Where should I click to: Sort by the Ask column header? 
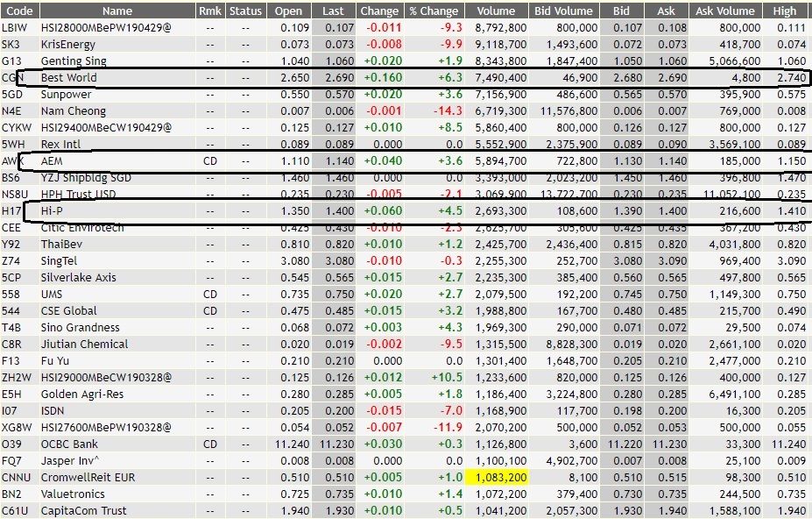(x=667, y=11)
